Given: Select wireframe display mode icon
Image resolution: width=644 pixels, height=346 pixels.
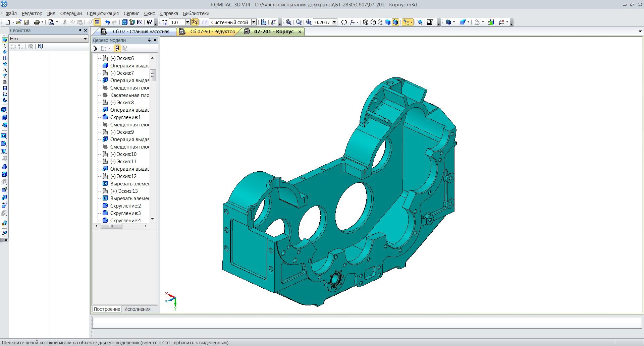Looking at the screenshot, I should pyautogui.click(x=366, y=22).
